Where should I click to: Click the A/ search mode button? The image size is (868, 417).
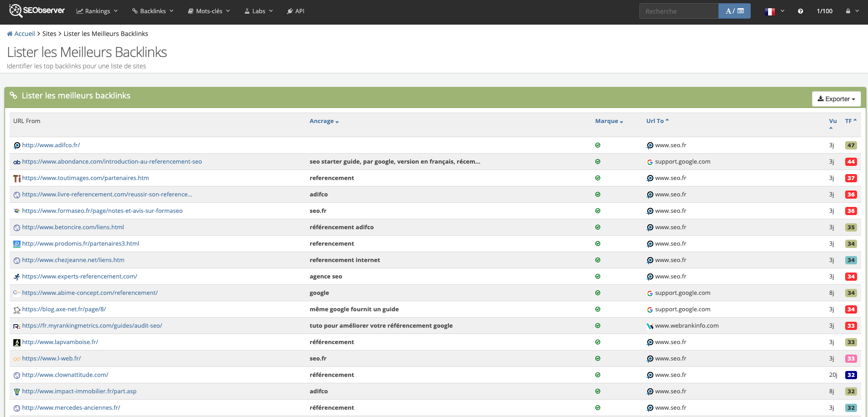tap(734, 11)
